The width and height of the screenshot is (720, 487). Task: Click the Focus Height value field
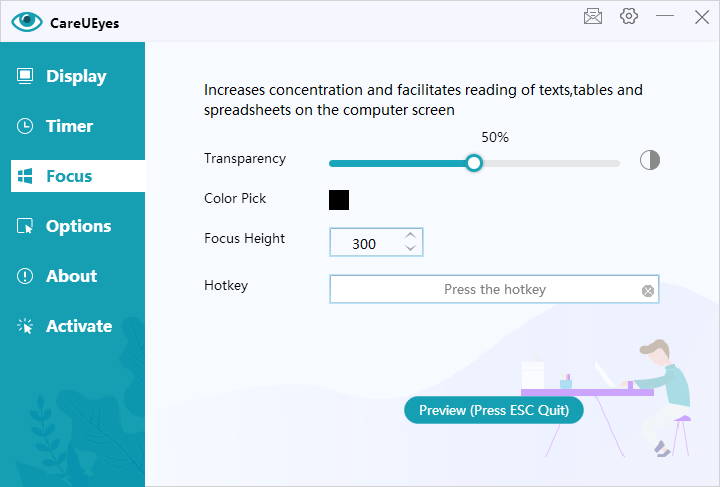click(376, 242)
